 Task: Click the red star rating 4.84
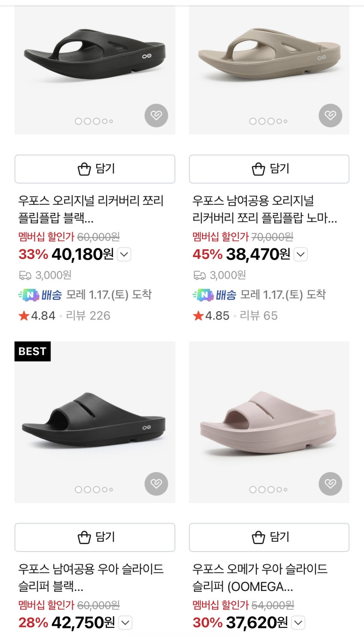[x=37, y=316]
